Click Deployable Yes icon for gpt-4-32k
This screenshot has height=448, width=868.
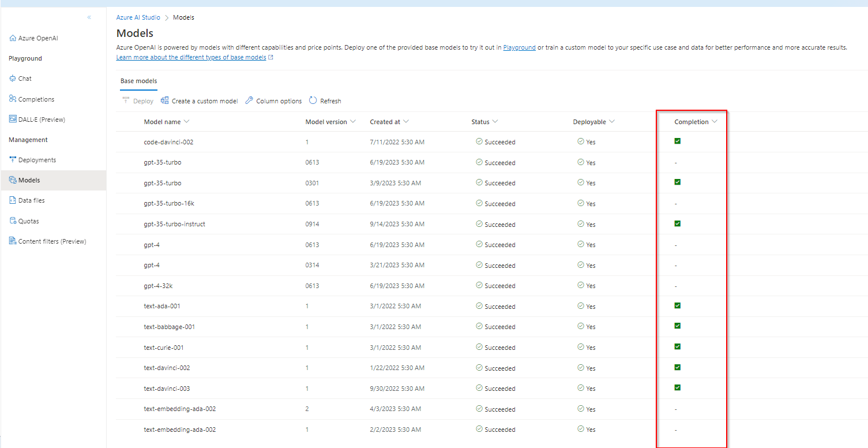coord(581,285)
